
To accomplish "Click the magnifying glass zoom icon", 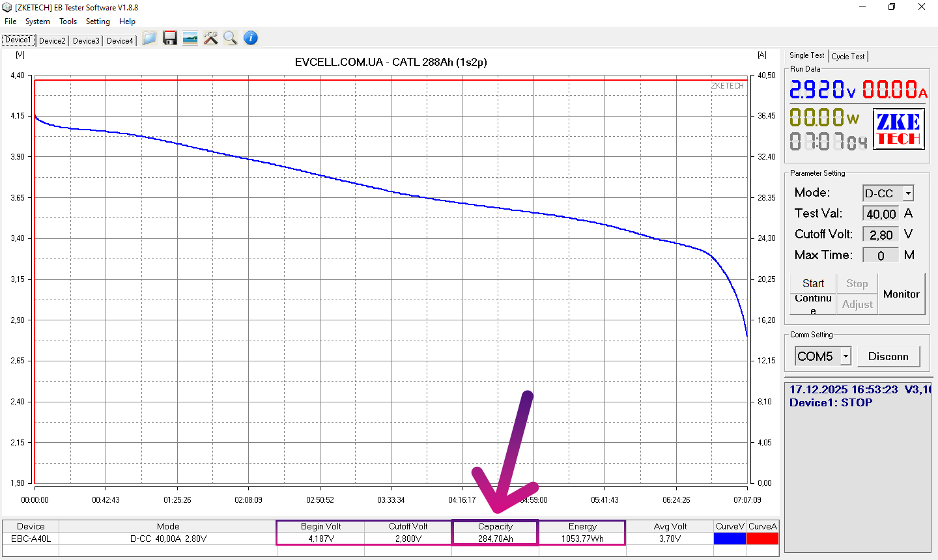I will 230,38.
